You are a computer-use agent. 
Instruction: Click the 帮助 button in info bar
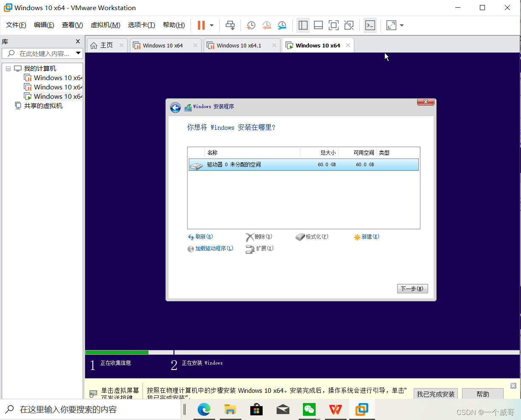pyautogui.click(x=483, y=394)
